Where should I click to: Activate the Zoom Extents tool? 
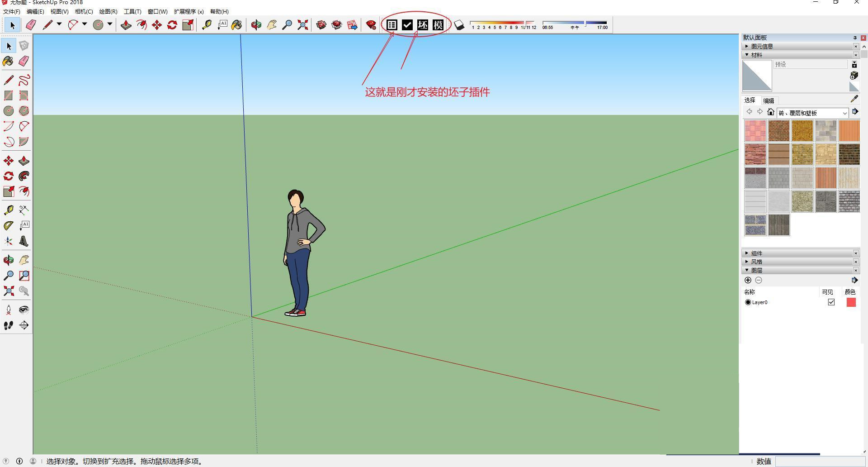(x=302, y=25)
